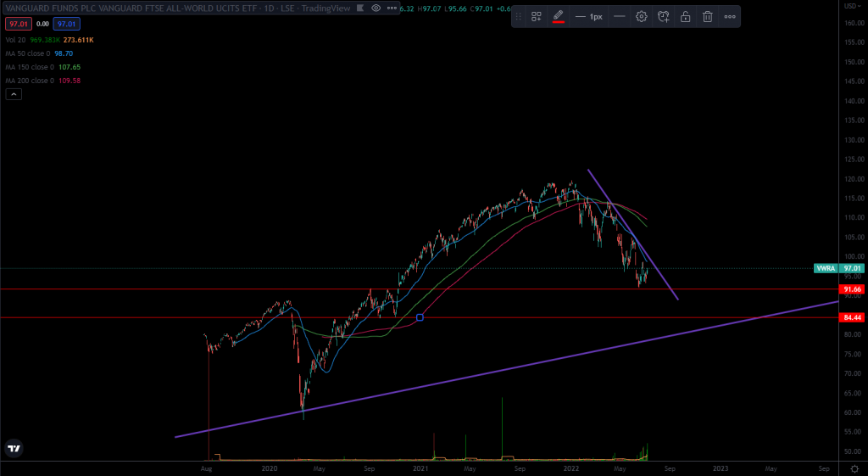The height and width of the screenshot is (476, 868).
Task: Click the 98.70 MA 50 value
Action: [64, 53]
